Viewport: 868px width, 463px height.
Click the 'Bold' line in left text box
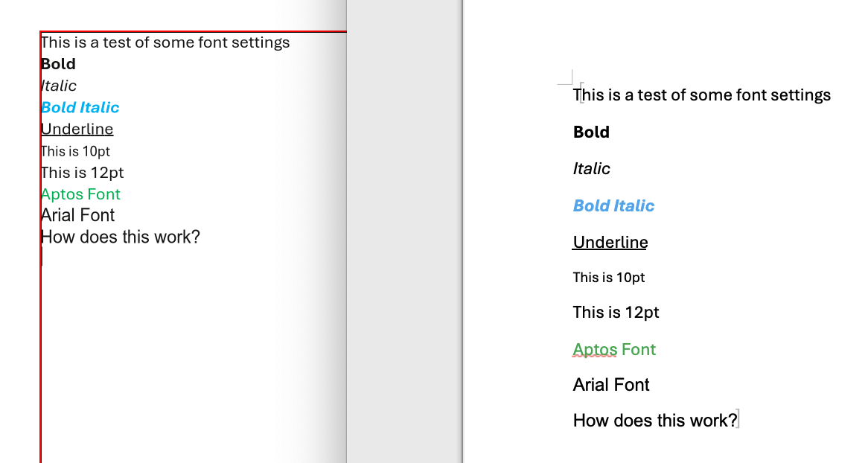(58, 64)
